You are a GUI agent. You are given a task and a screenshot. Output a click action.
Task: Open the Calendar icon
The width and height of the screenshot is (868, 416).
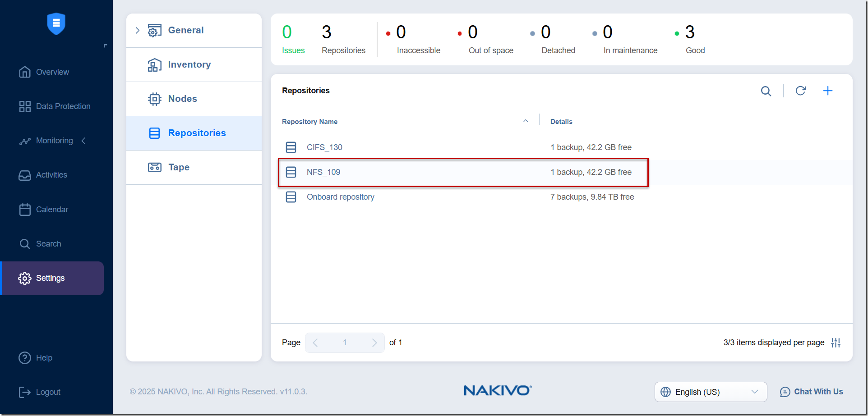25,210
